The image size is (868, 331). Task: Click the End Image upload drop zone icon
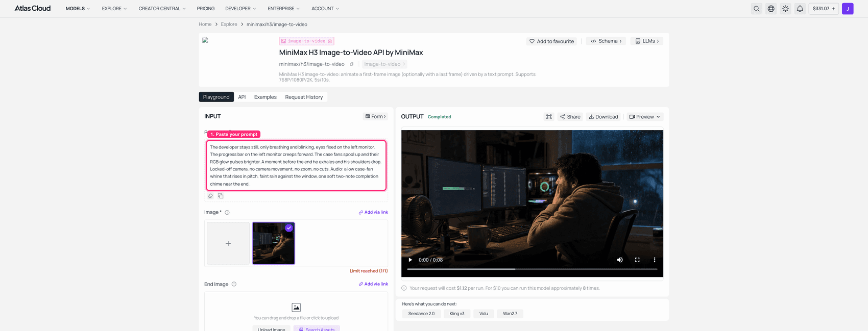click(x=296, y=307)
